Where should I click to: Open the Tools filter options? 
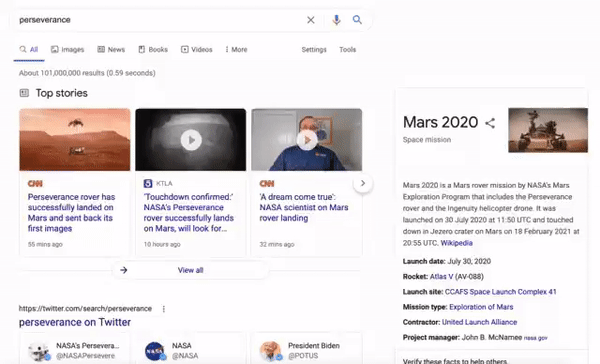click(x=347, y=49)
